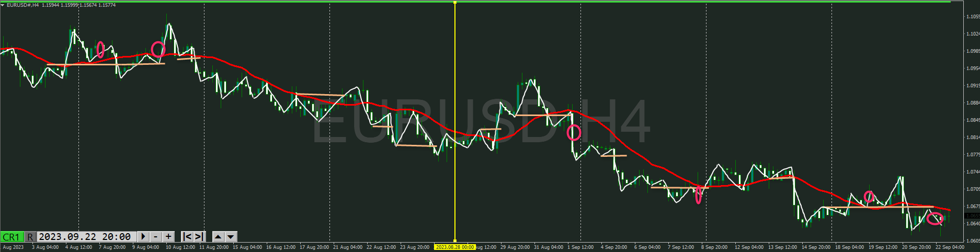Click the down triangle arrow button
Screen dimensions: 980x252
tap(231, 237)
